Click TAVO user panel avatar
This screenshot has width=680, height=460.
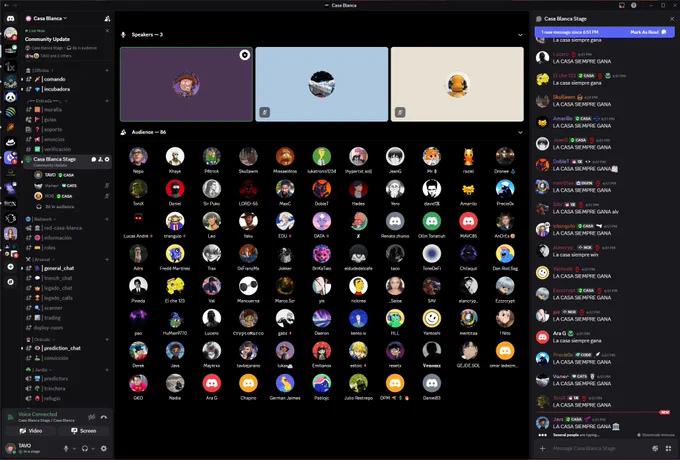(x=10, y=448)
